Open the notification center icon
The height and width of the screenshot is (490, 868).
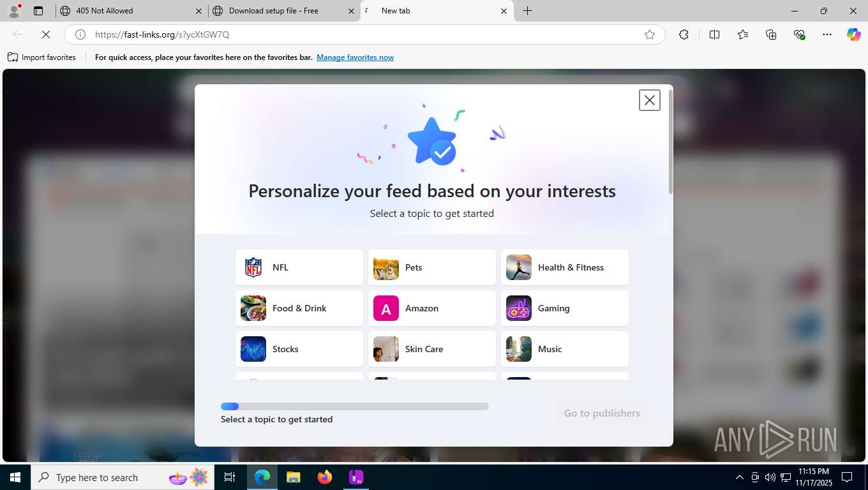(x=847, y=477)
